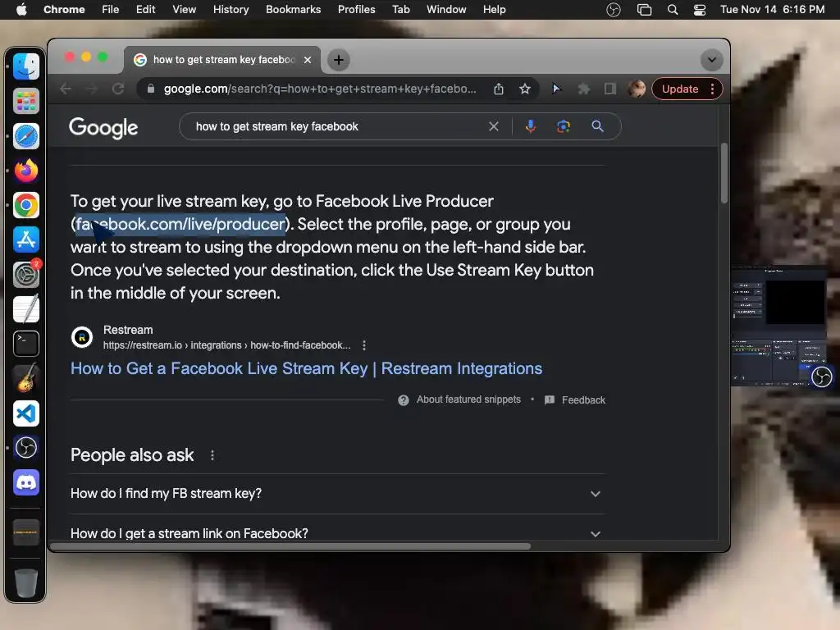Viewport: 840px width, 630px height.
Task: Click the Chrome address bar URL
Action: tap(320, 89)
